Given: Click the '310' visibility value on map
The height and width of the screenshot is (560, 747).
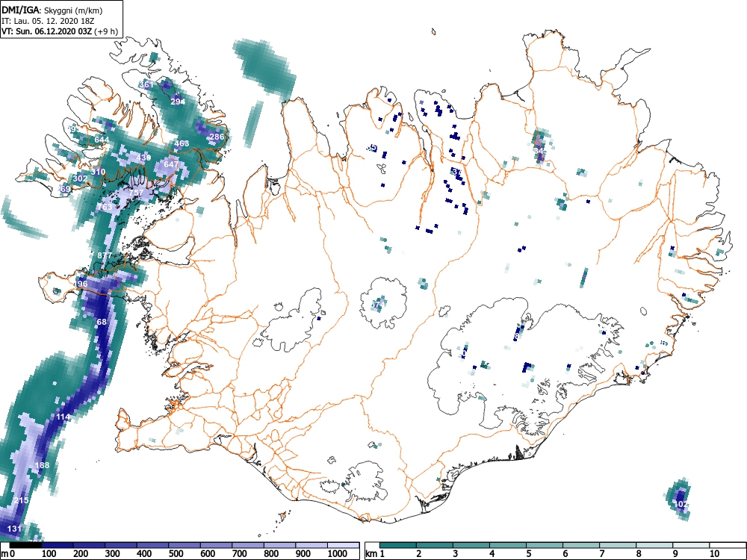Looking at the screenshot, I should [x=98, y=172].
